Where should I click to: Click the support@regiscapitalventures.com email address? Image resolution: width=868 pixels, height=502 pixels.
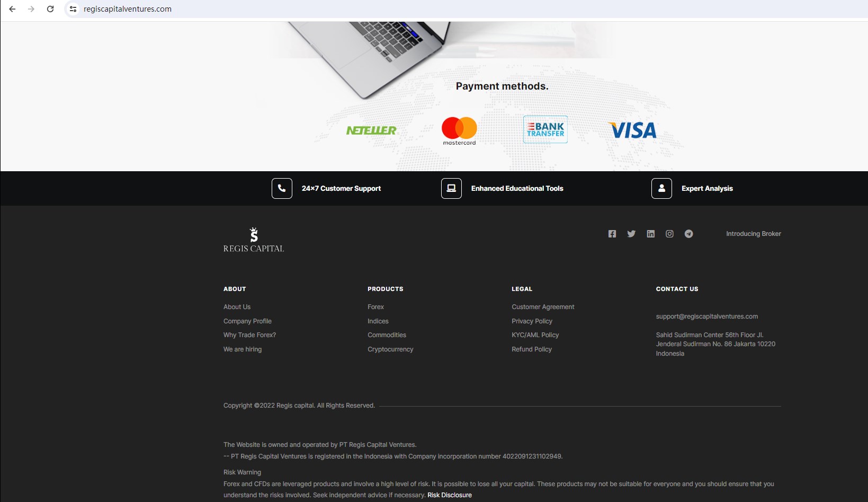(x=707, y=316)
